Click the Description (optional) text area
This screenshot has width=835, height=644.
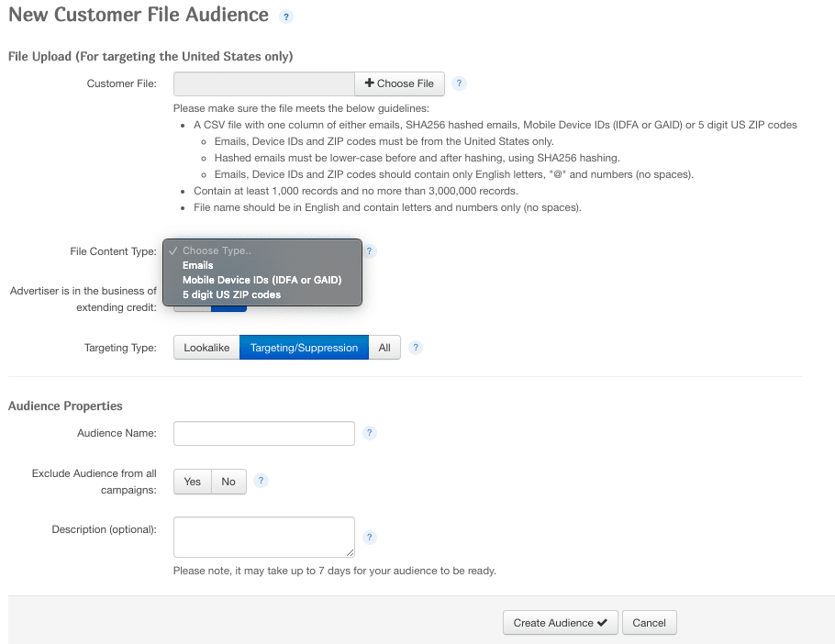264,537
